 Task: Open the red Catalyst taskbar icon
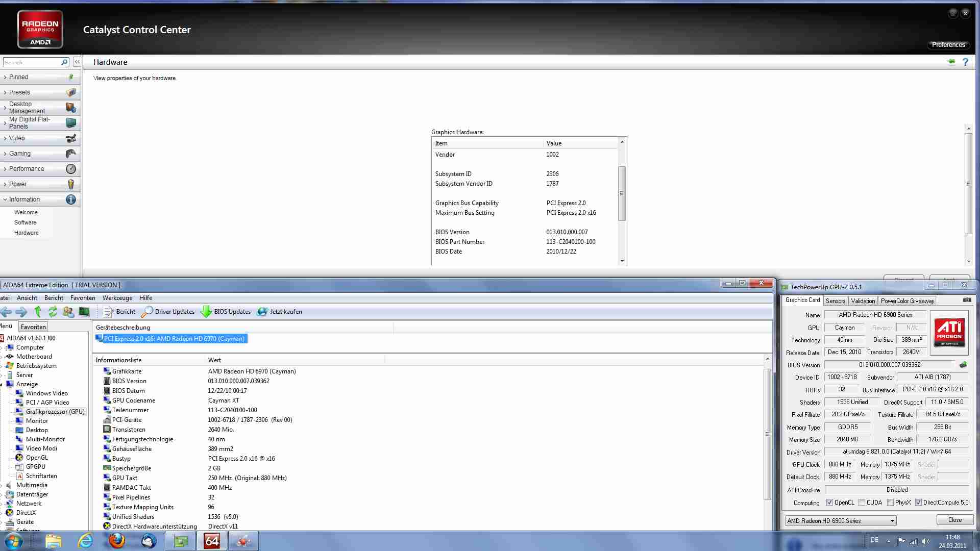coord(243,541)
